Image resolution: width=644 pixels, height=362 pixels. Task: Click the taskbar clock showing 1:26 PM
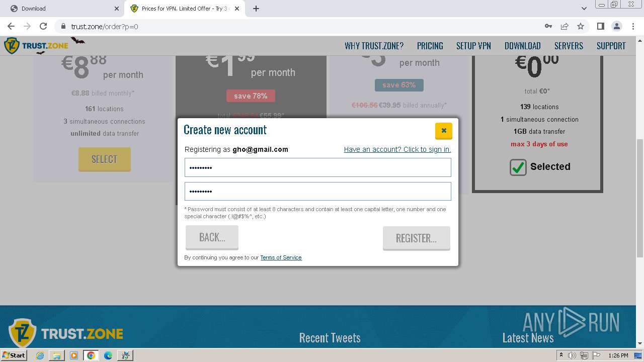[x=618, y=355]
